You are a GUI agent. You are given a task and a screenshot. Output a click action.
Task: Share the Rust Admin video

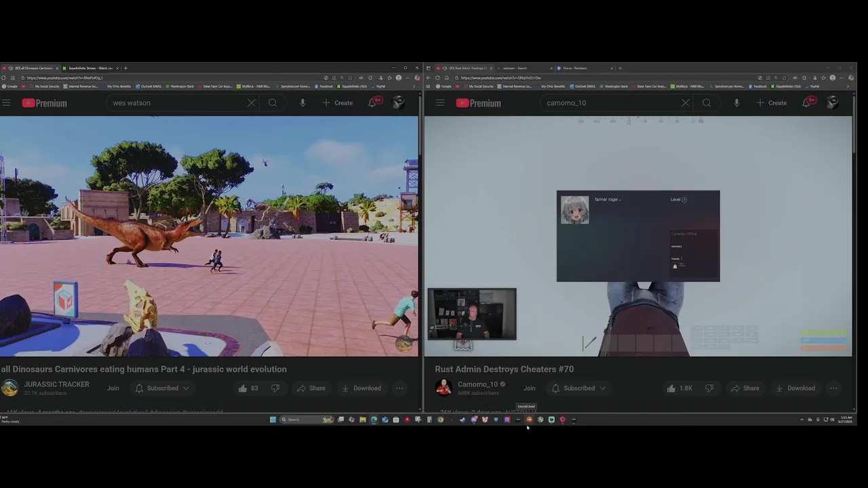[x=745, y=388]
